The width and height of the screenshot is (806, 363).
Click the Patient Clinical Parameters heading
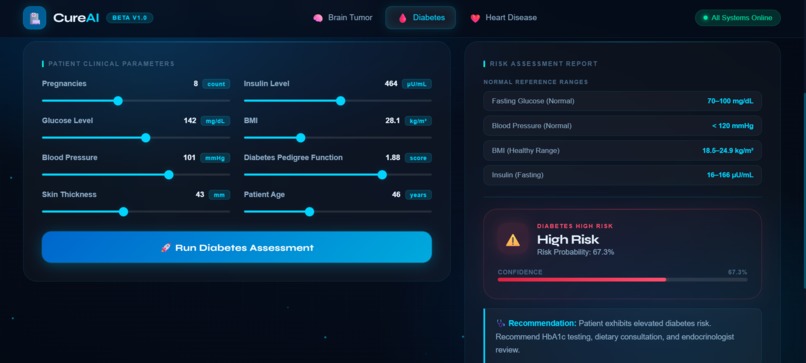pyautogui.click(x=112, y=64)
